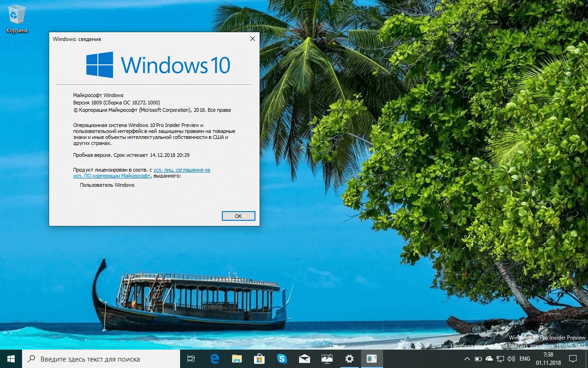This screenshot has width=588, height=368.
Task: View battery status in the system tray
Action: (478, 359)
